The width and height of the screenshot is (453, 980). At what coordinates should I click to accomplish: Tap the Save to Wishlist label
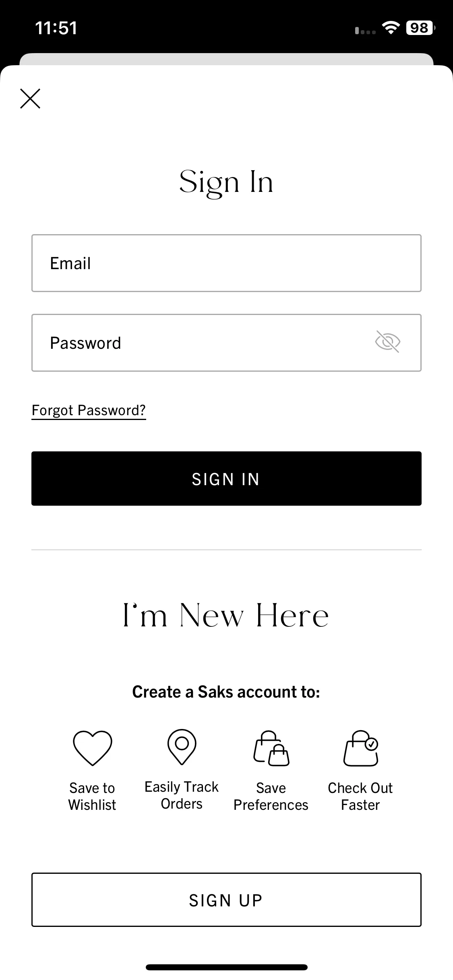pos(92,796)
